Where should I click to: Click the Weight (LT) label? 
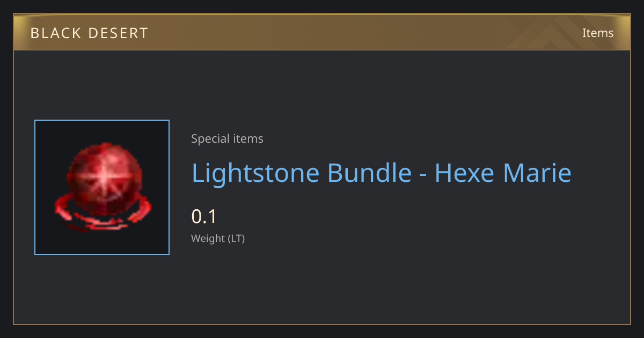218,239
